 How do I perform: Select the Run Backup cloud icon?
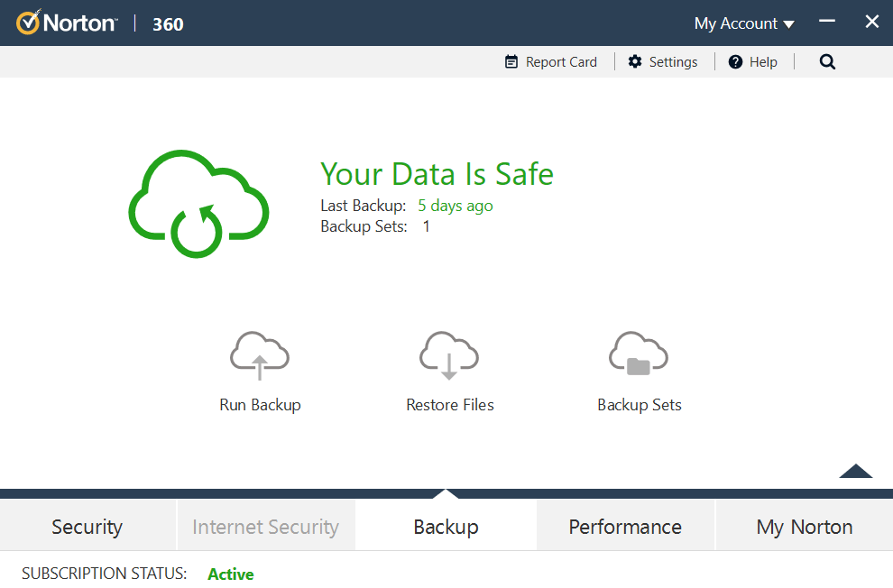(x=260, y=354)
